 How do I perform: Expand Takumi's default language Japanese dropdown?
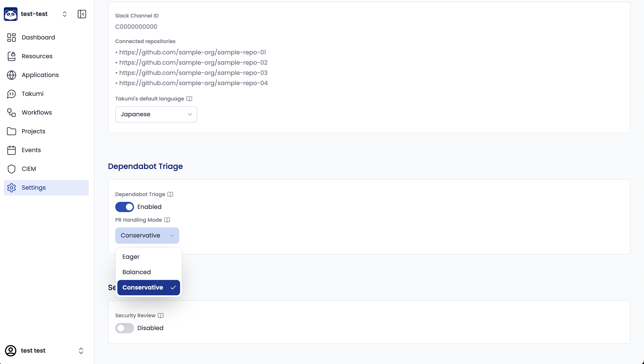click(x=156, y=114)
